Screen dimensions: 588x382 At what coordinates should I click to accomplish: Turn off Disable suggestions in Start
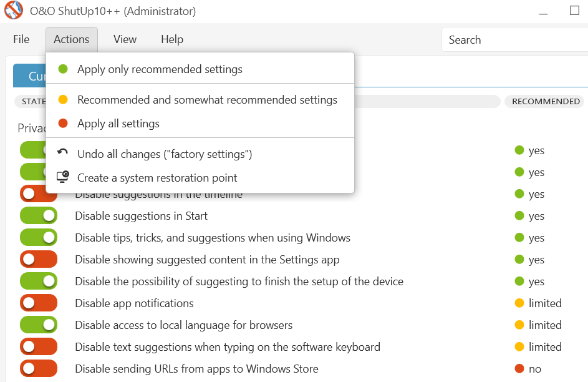coord(39,216)
